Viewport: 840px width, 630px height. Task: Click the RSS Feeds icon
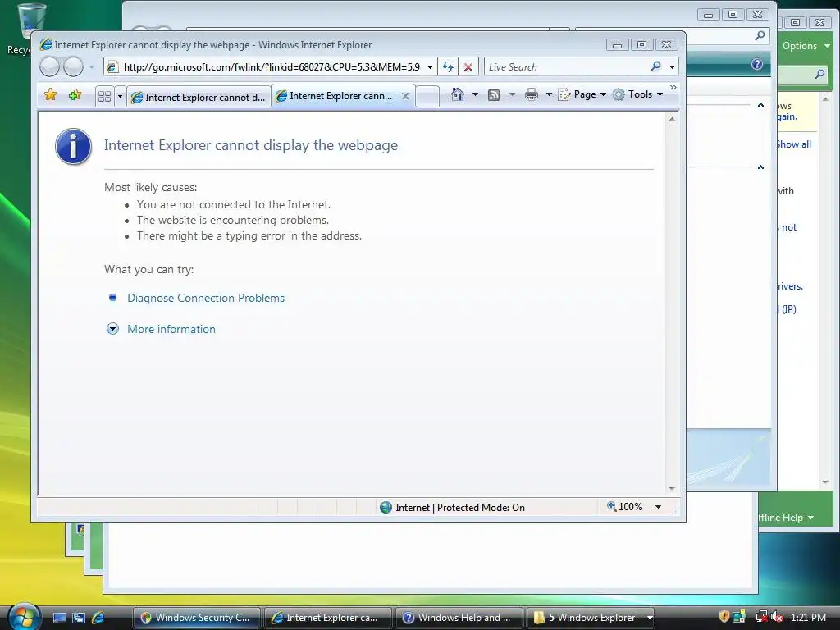click(x=493, y=95)
